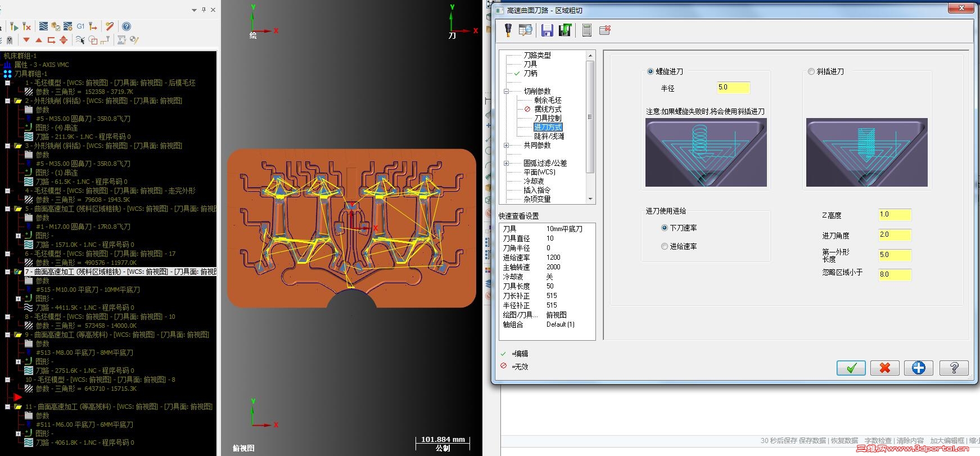Select the 进给速率 radio button
980x456 pixels.
pos(665,246)
